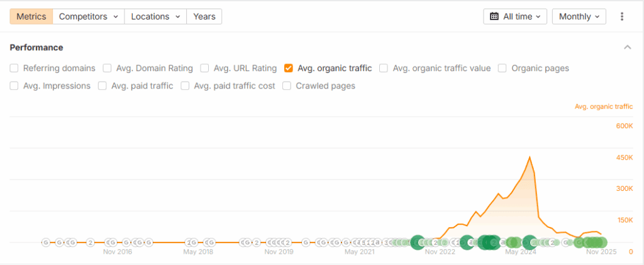Click the leftmost G update marker on the timeline
644x265 pixels.
coord(46,242)
